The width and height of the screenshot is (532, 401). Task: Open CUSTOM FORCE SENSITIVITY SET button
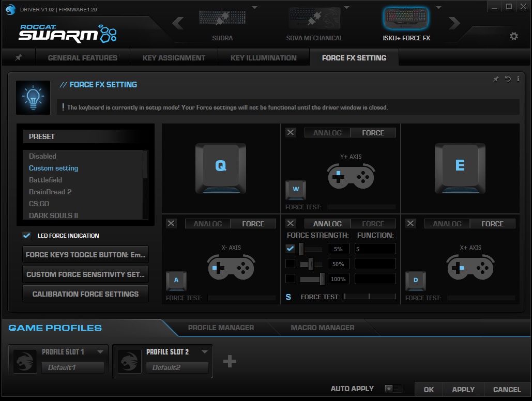(85, 274)
